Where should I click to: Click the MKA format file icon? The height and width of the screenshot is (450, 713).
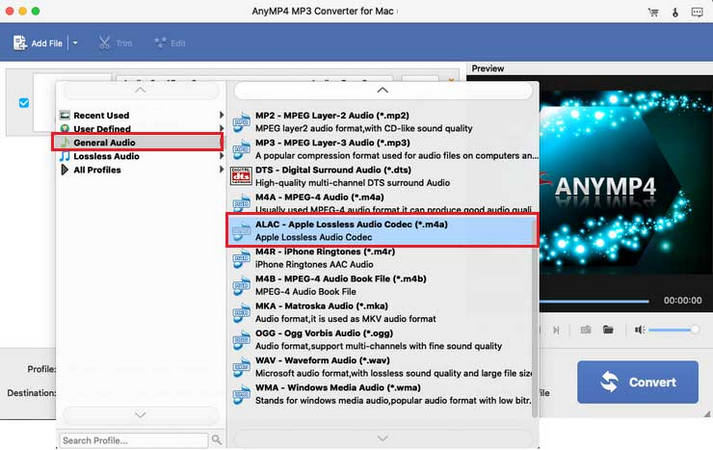coord(241,313)
